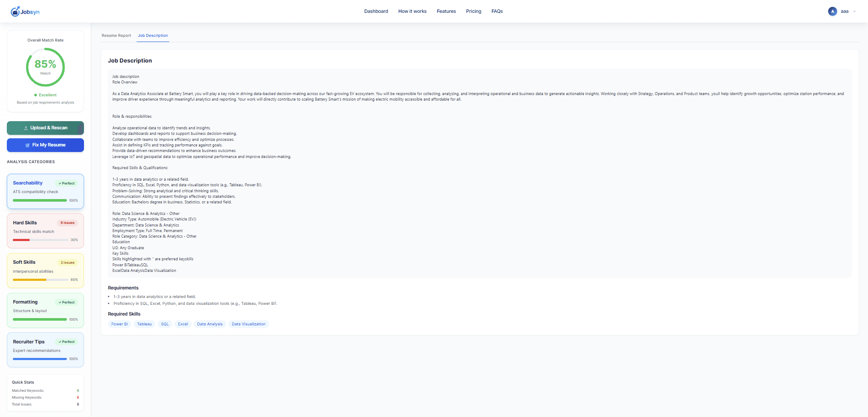Image resolution: width=868 pixels, height=417 pixels.
Task: Go to Dashboard in the navigation bar
Action: [x=376, y=12]
